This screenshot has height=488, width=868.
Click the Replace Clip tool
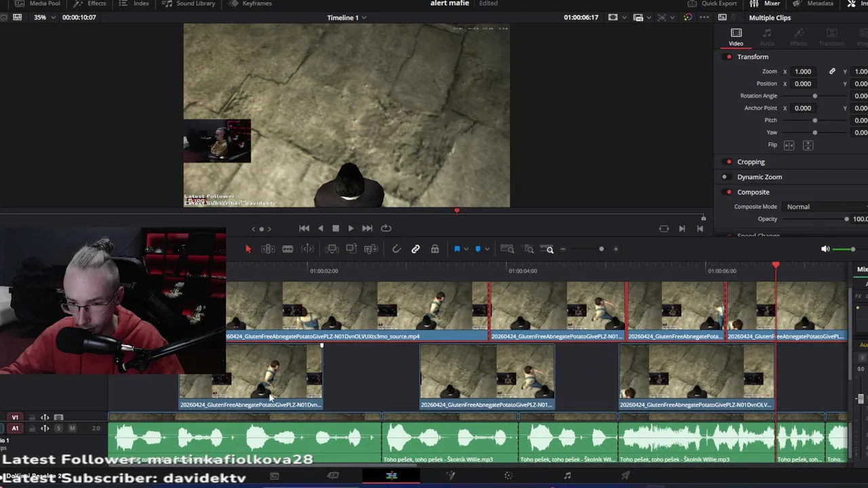[371, 249]
